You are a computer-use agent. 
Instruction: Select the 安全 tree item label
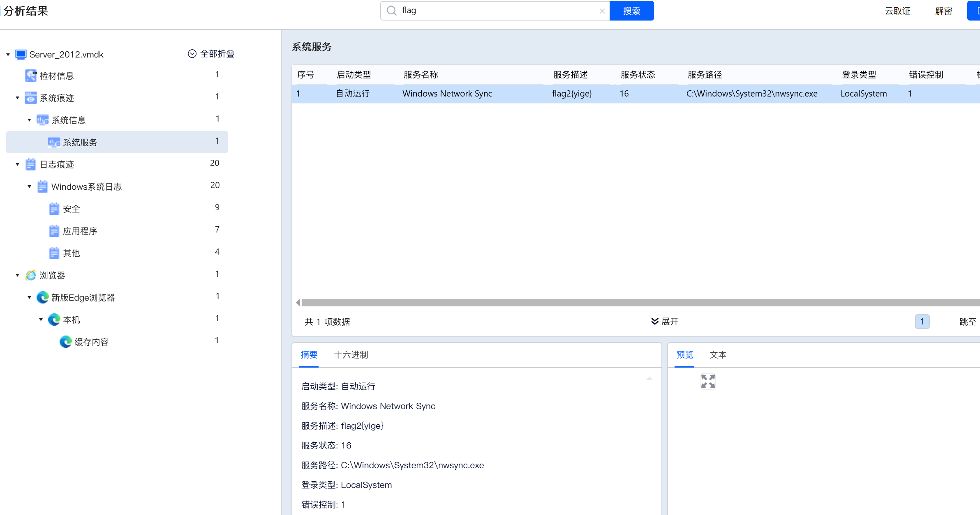pyautogui.click(x=72, y=209)
